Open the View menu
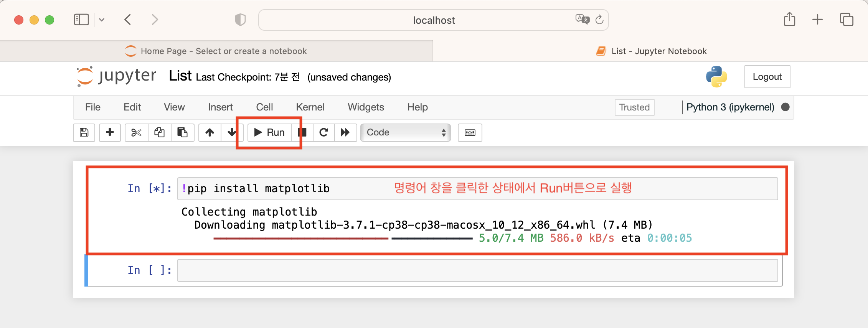 coord(174,107)
